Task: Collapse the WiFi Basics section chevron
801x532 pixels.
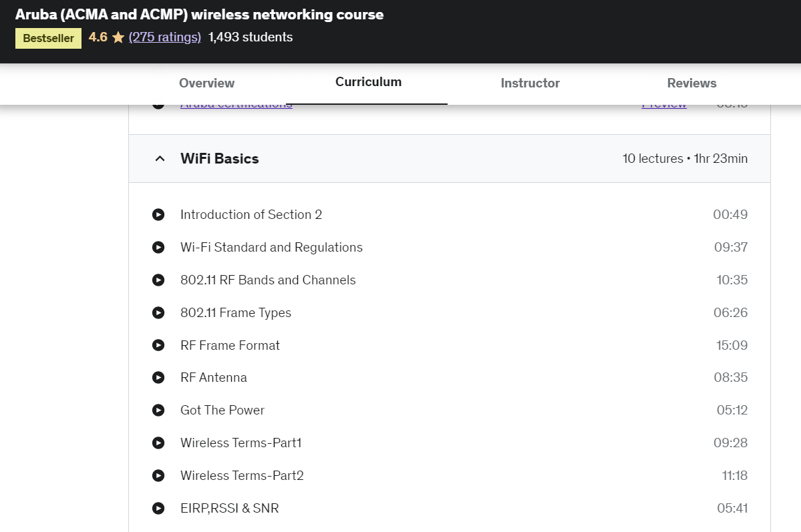Action: pos(160,159)
